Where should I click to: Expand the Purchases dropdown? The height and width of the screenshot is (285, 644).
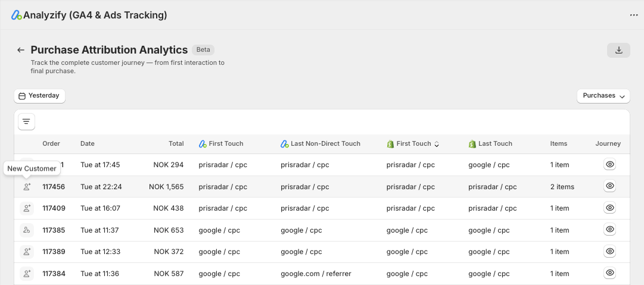tap(603, 96)
